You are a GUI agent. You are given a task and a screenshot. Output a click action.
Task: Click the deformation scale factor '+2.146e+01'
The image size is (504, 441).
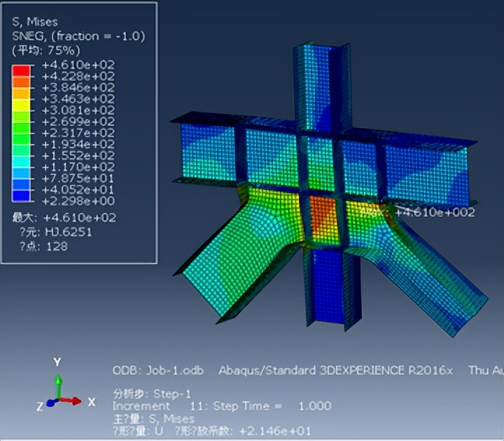[x=275, y=431]
